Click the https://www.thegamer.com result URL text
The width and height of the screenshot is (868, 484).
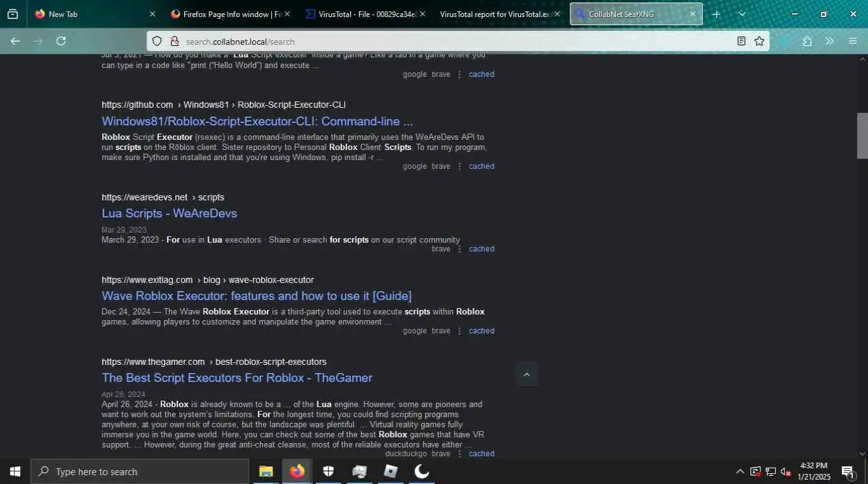[153, 362]
